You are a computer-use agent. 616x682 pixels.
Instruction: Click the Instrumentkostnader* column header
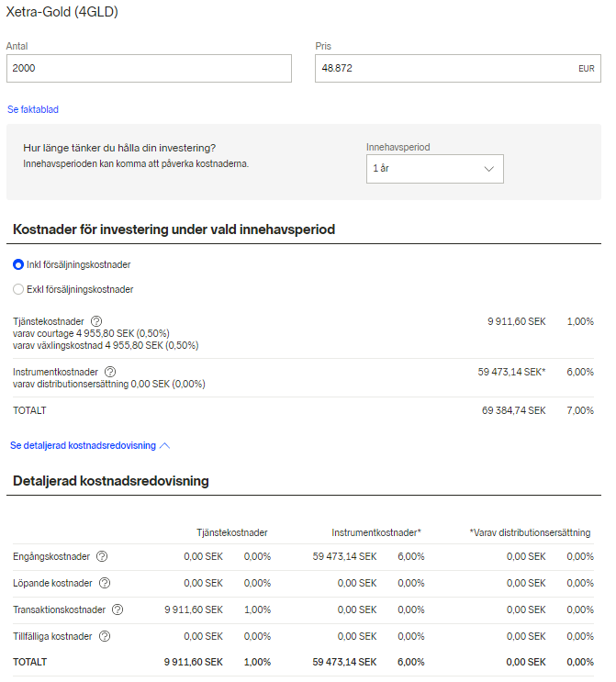tap(376, 532)
